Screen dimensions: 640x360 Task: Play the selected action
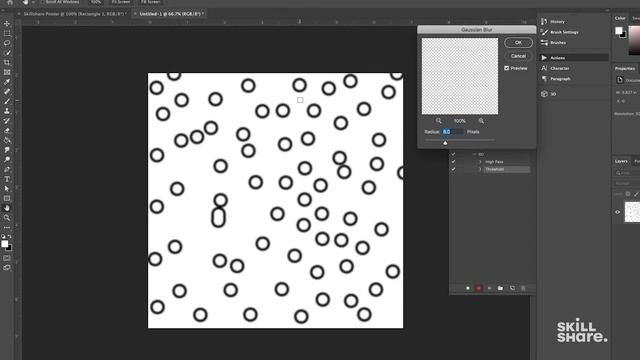pyautogui.click(x=489, y=288)
